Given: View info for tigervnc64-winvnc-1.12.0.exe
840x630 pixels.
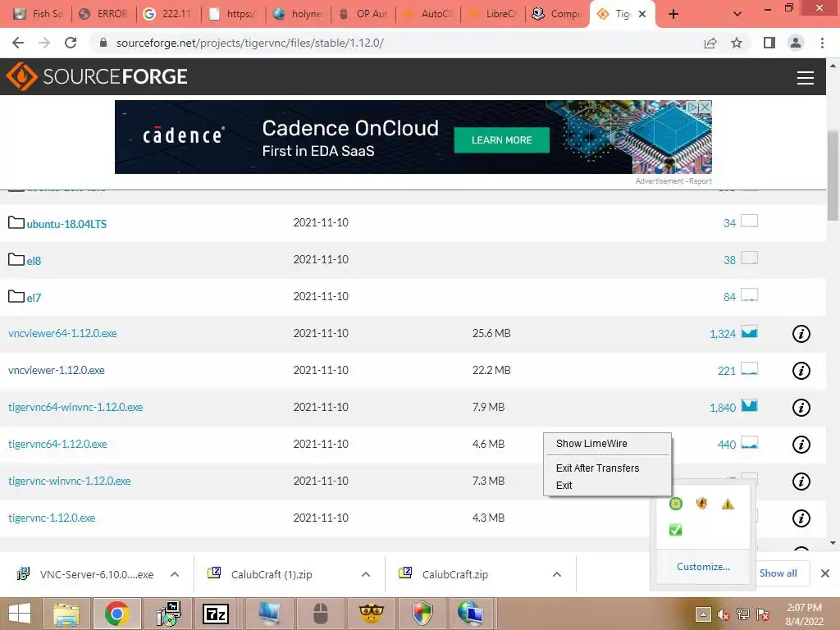Looking at the screenshot, I should (801, 408).
